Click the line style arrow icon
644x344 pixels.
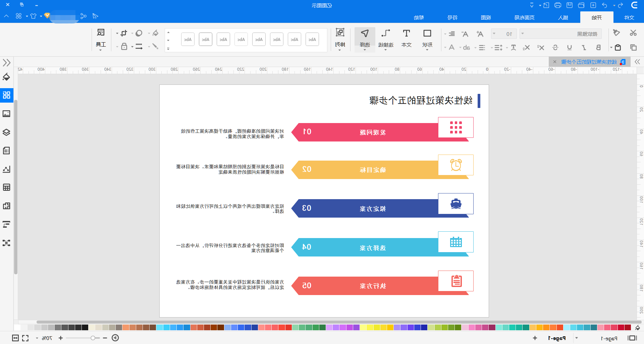139,46
